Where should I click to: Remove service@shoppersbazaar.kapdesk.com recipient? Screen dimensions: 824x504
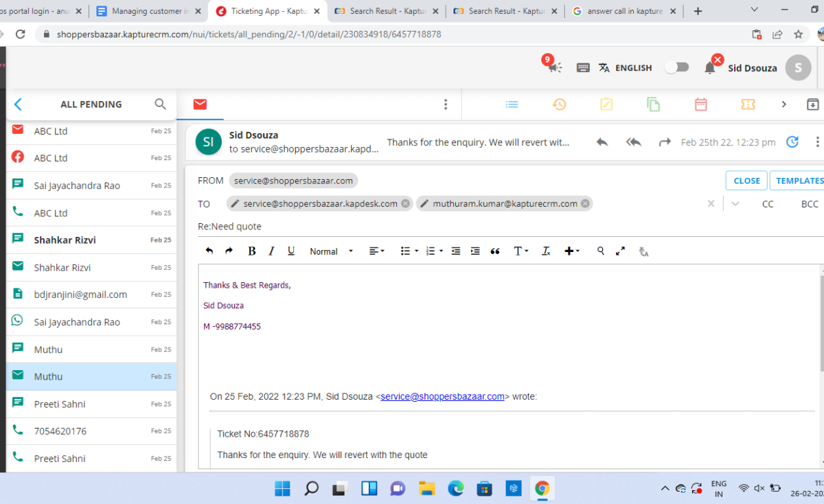405,203
